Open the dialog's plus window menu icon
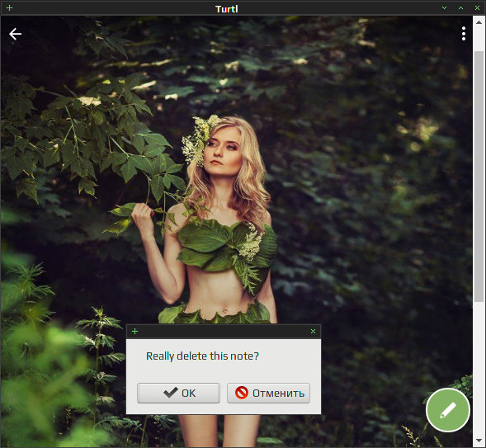This screenshot has height=448, width=486. pos(134,331)
